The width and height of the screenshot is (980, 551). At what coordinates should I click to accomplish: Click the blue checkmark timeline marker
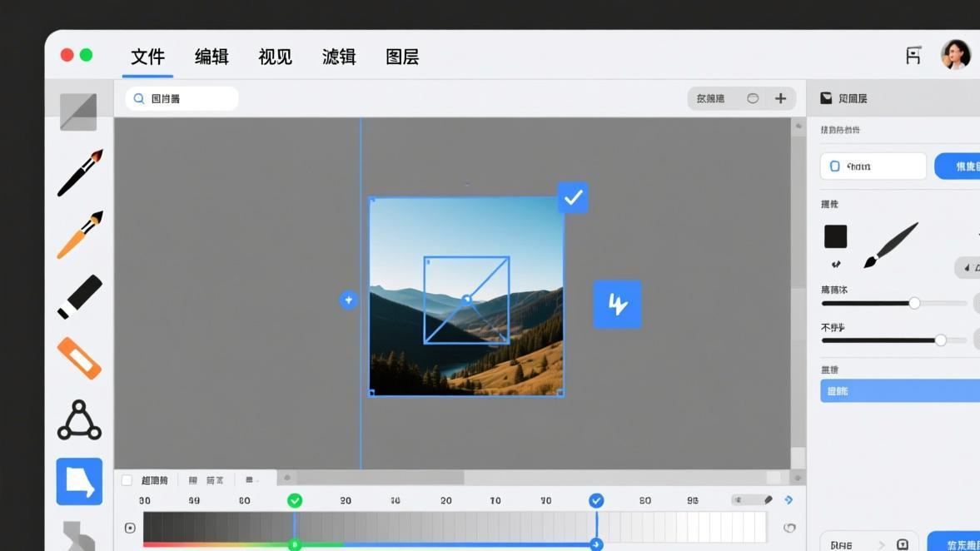coord(596,500)
